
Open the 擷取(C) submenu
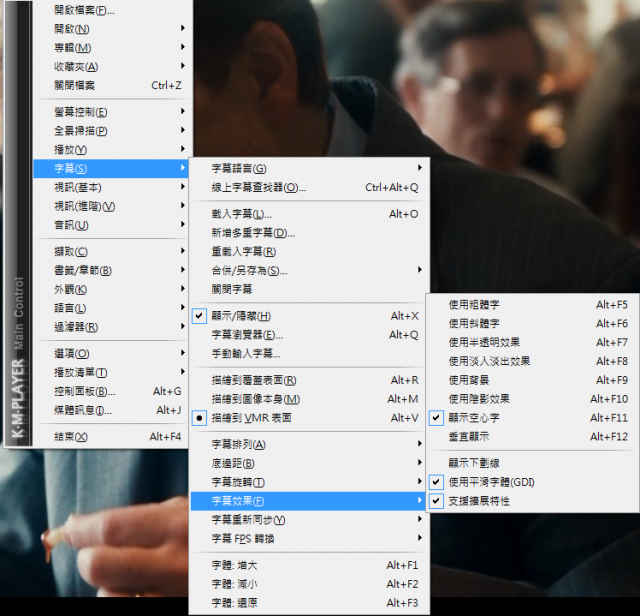[110, 251]
